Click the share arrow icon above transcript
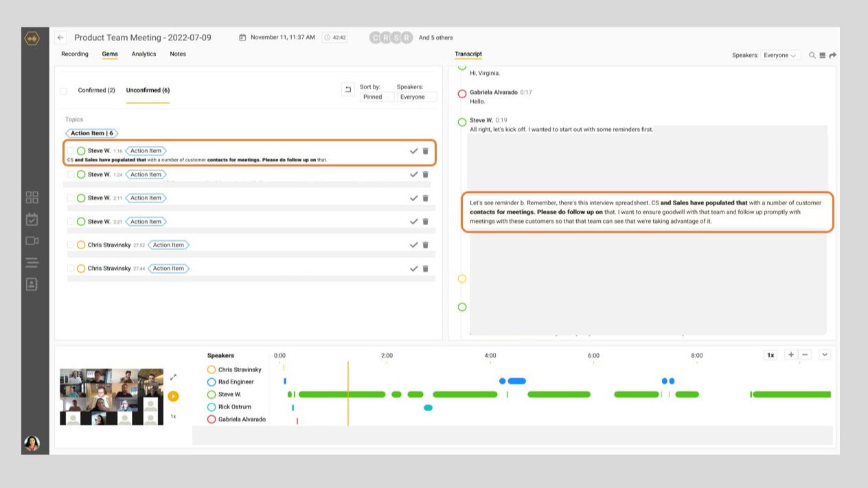The image size is (868, 488). point(833,56)
